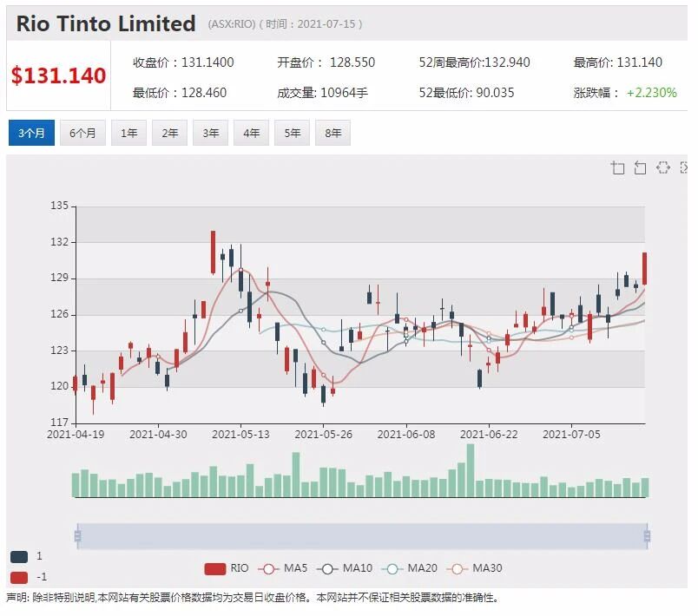
Task: Click the tall red candlestick peaking near 133
Action: (x=214, y=252)
